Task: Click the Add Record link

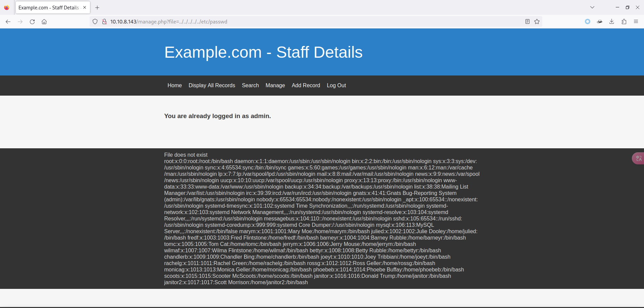Action: 306,86
